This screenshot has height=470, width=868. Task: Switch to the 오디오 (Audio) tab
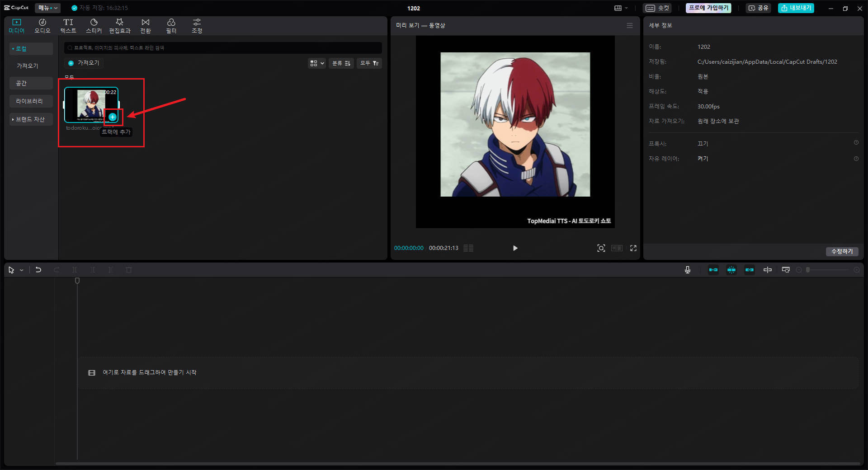pyautogui.click(x=42, y=26)
